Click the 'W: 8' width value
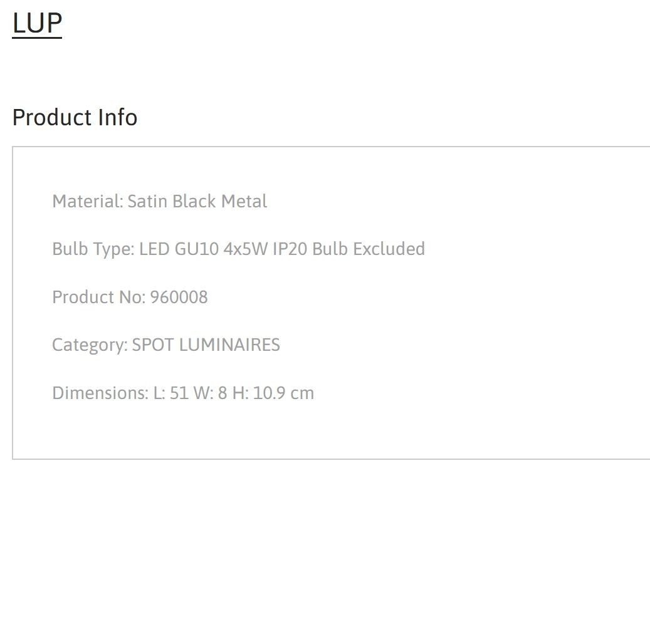Image resolution: width=650 pixels, height=644 pixels. point(210,393)
